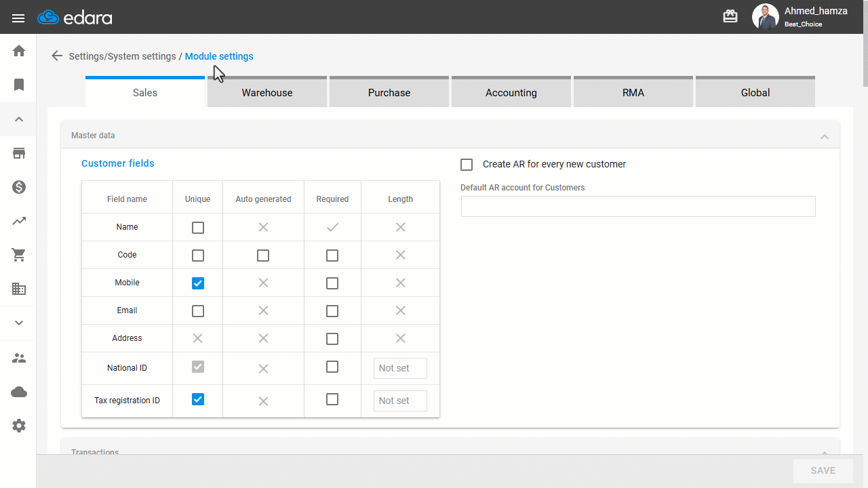Click the National ID Length field
The width and height of the screenshot is (868, 488).
(x=400, y=368)
